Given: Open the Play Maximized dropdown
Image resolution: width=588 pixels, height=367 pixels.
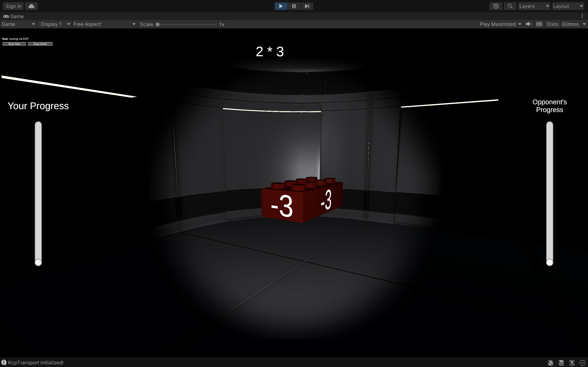Looking at the screenshot, I should click(500, 24).
